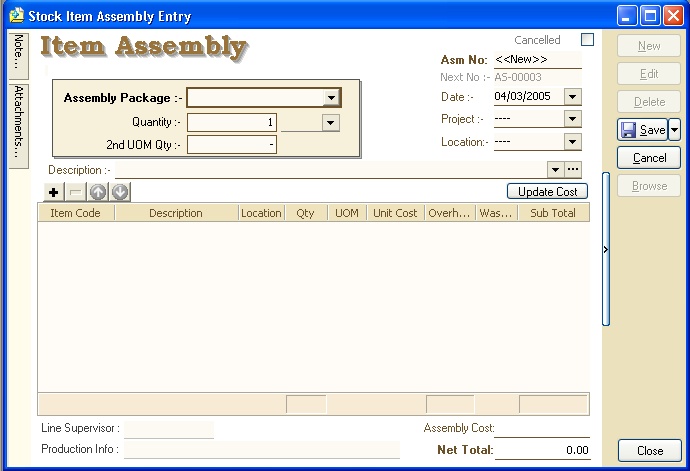Open the Assembly Package dropdown
The width and height of the screenshot is (690, 471).
tap(330, 98)
